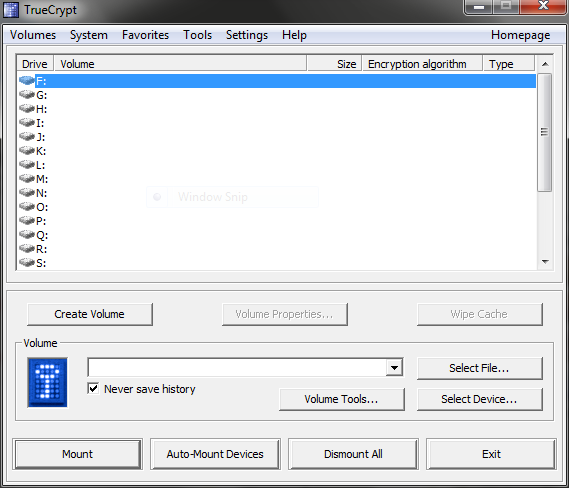Click the TrueCrypt title bar app icon

click(11, 10)
